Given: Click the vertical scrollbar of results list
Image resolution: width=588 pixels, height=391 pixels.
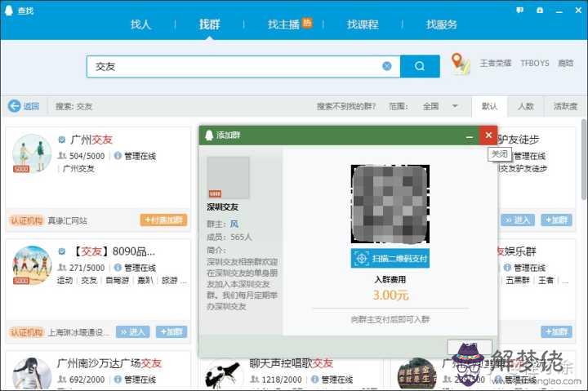Looking at the screenshot, I should point(584,159).
